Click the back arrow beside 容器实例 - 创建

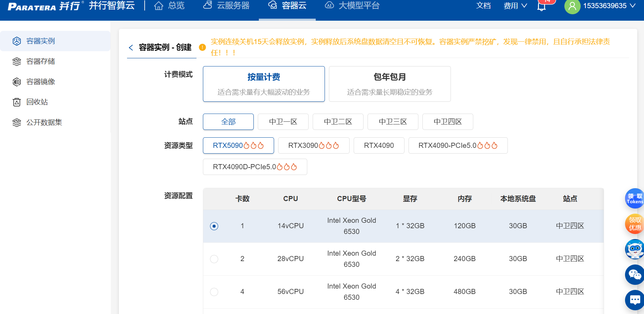pos(131,47)
